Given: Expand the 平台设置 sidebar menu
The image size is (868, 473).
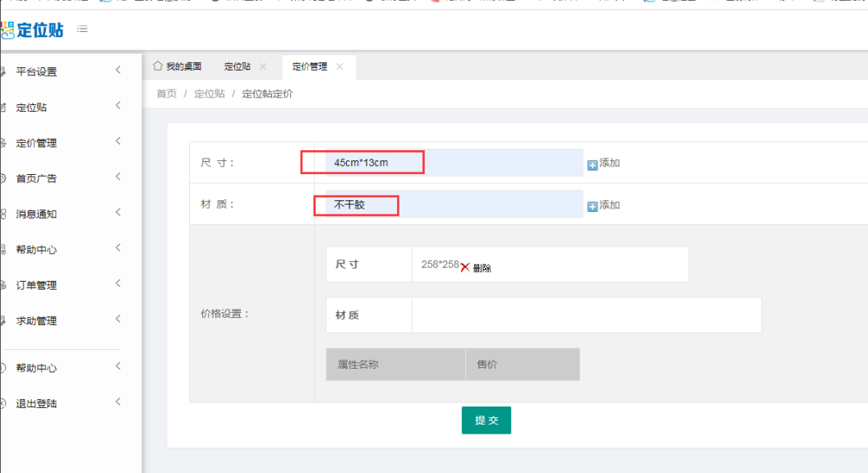Looking at the screenshot, I should tap(118, 71).
